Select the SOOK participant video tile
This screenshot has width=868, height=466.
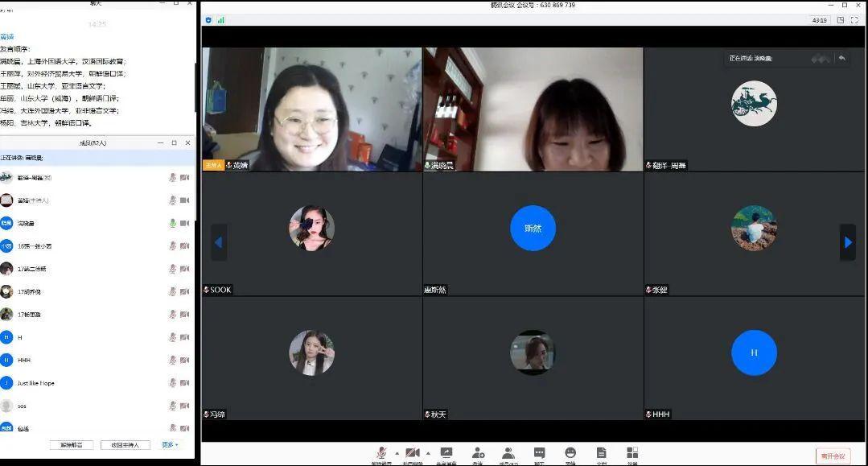coord(311,233)
